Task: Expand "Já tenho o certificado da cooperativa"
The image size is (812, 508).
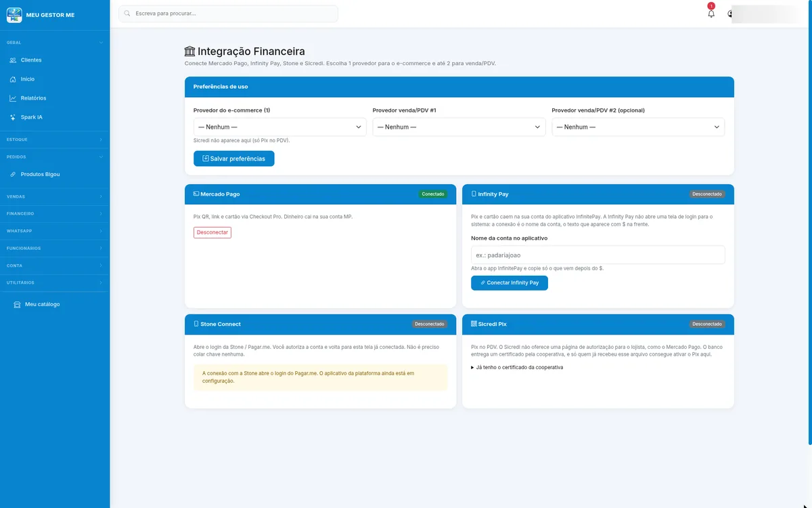Action: (517, 368)
